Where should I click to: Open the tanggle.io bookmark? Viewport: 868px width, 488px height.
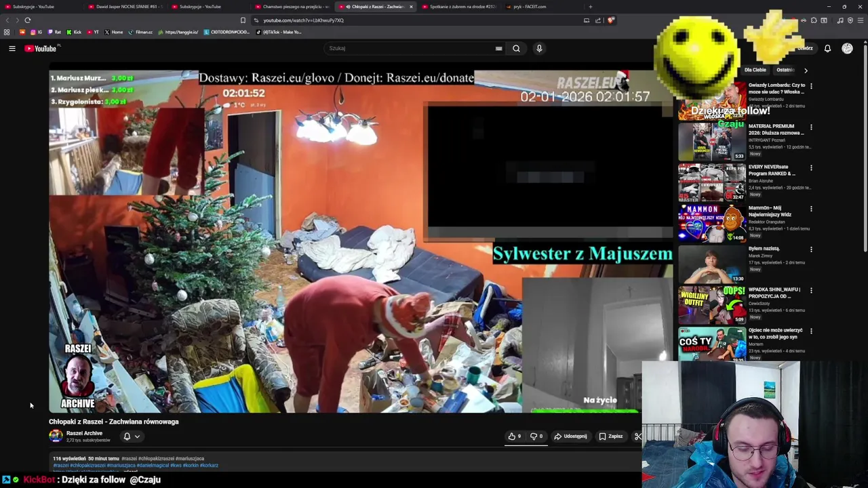(x=178, y=32)
